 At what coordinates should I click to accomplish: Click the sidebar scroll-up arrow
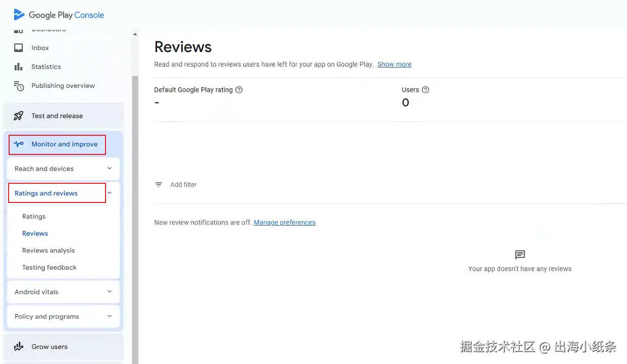[x=135, y=34]
